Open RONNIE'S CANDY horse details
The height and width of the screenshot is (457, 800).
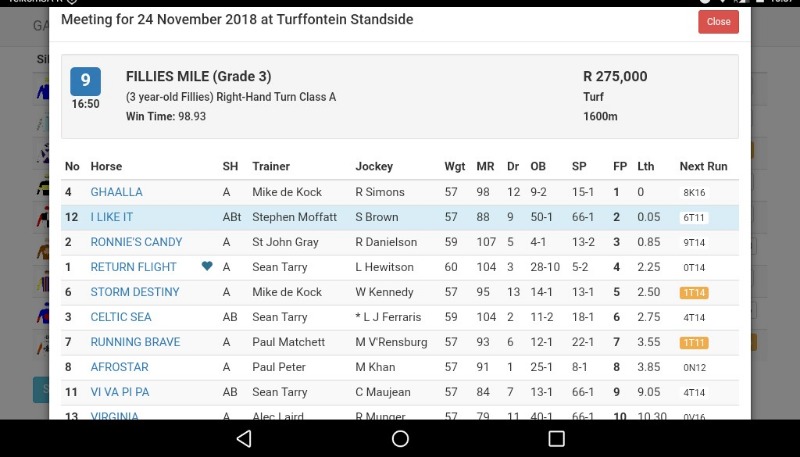tap(136, 242)
